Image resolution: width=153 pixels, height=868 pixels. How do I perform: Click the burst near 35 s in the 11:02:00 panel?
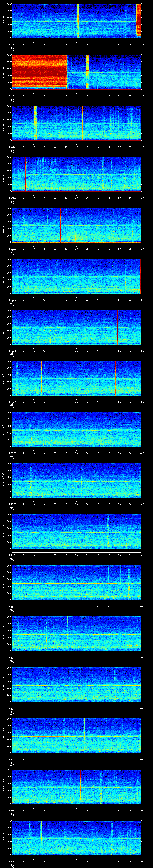(88, 72)
